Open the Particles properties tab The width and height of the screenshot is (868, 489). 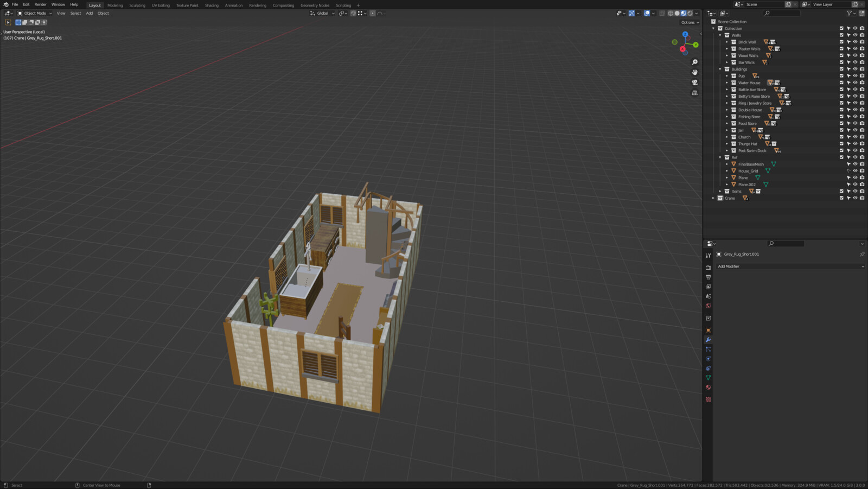click(708, 349)
